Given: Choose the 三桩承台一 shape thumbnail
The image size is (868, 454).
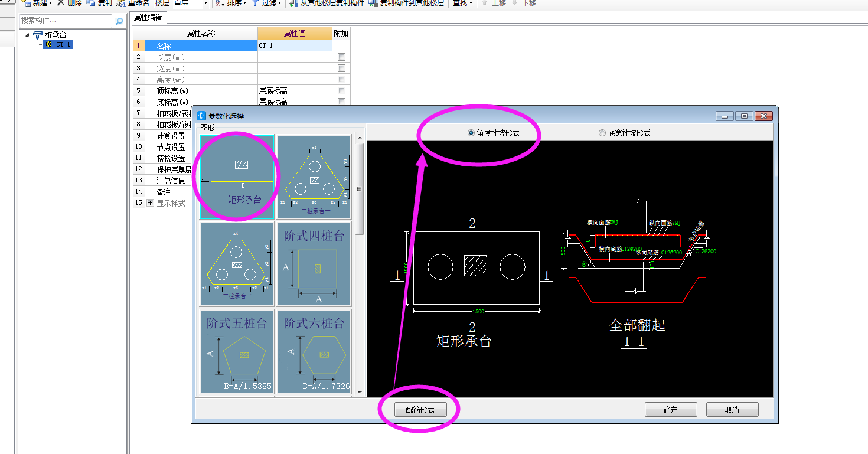Looking at the screenshot, I should 314,177.
